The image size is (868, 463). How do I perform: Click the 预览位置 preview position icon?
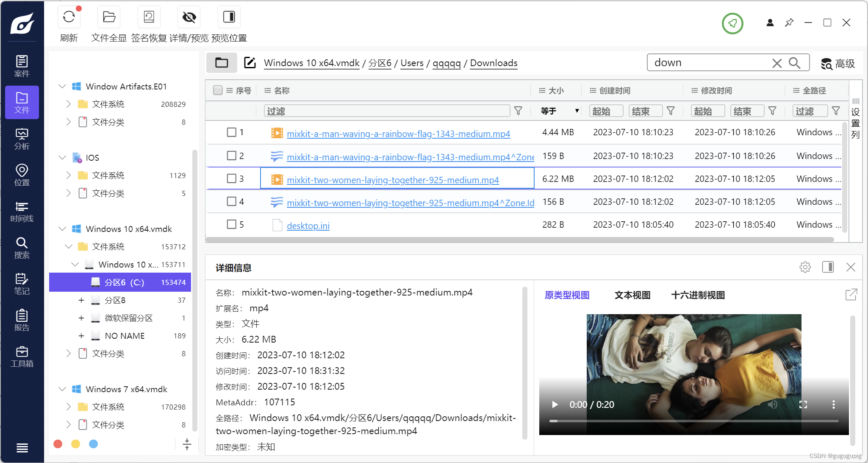(229, 17)
